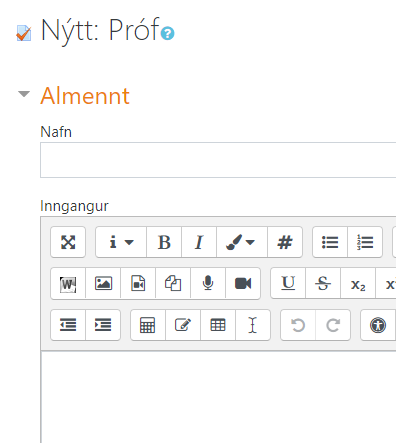Click the Nafn field label
This screenshot has width=396, height=443.
(56, 132)
